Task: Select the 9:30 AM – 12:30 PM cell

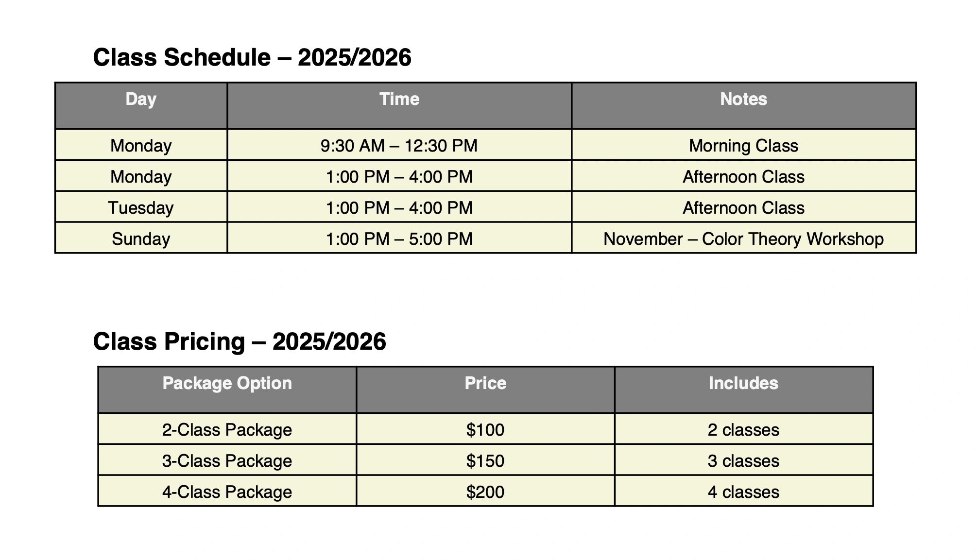Action: [399, 146]
